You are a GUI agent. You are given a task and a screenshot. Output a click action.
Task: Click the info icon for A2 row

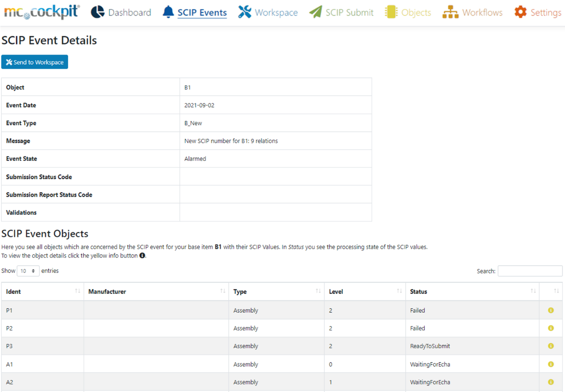[551, 382]
